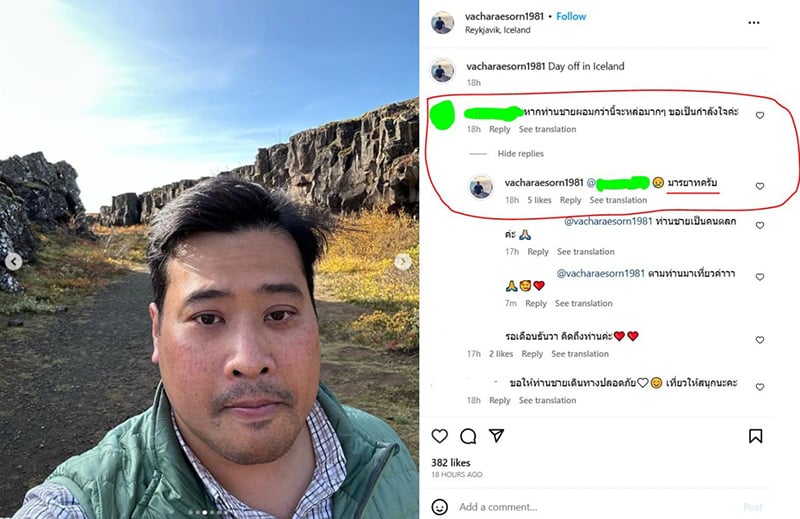Image resolution: width=800 pixels, height=519 pixels.
Task: Like the bottom 18h comment
Action: [x=760, y=387]
